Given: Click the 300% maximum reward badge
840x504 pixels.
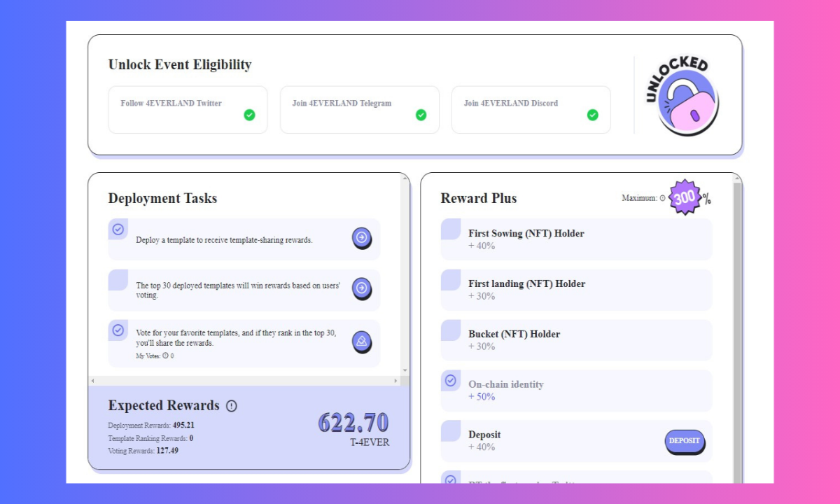Looking at the screenshot, I should coord(685,197).
